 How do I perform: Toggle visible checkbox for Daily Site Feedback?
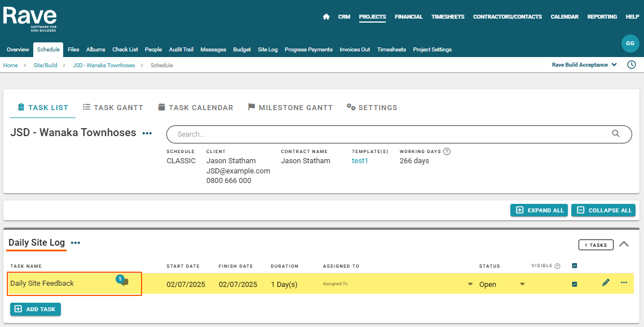tap(574, 284)
